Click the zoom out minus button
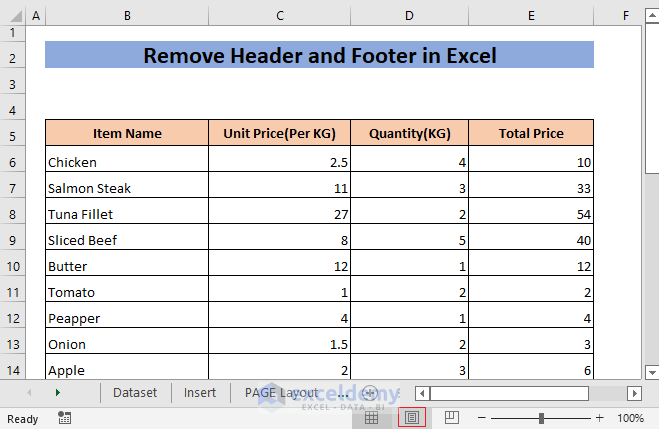The width and height of the screenshot is (659, 429). (482, 418)
